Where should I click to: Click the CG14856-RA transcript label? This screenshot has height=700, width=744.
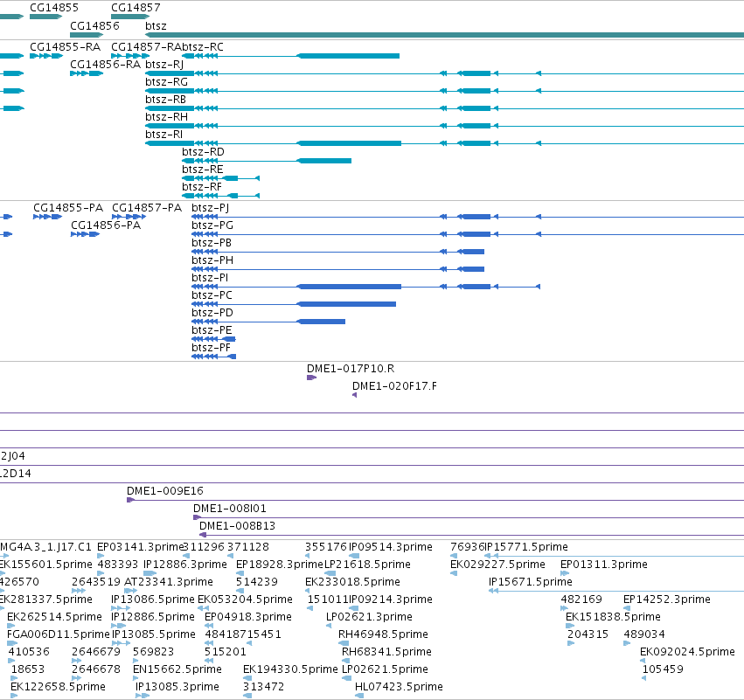[105, 65]
